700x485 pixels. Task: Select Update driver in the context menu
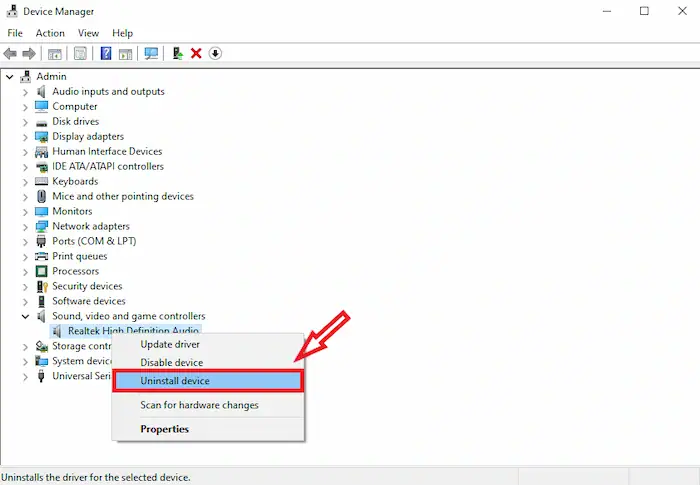coord(171,345)
